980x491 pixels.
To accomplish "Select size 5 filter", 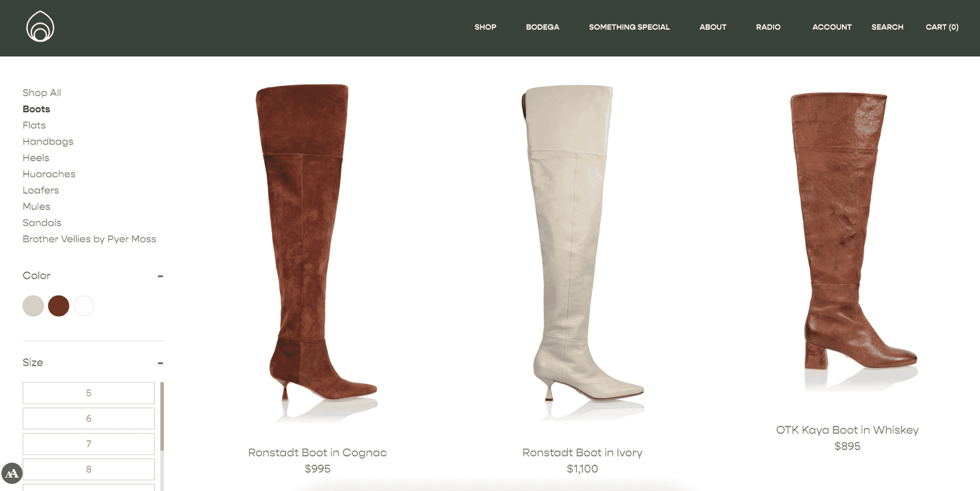I will [x=89, y=393].
